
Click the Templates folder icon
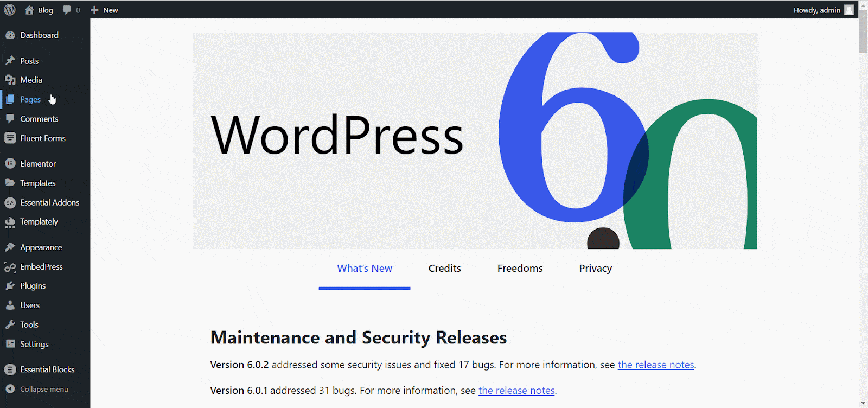(x=10, y=183)
